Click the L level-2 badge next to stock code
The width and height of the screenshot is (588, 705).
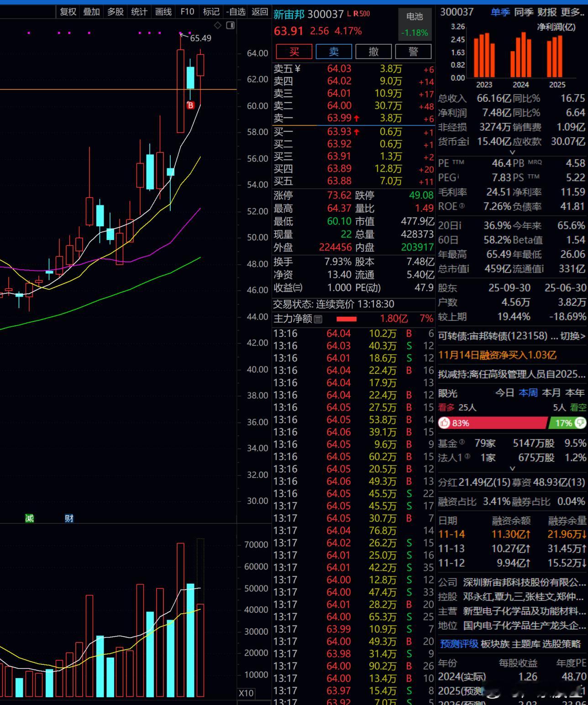click(349, 14)
